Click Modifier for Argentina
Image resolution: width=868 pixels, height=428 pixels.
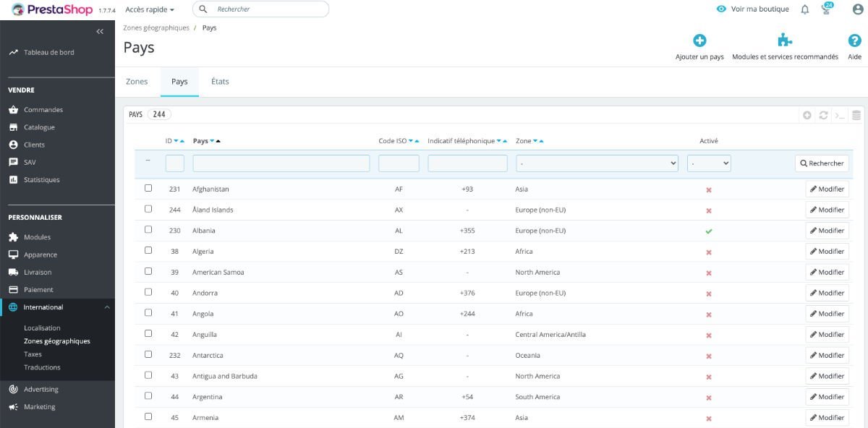click(x=827, y=397)
